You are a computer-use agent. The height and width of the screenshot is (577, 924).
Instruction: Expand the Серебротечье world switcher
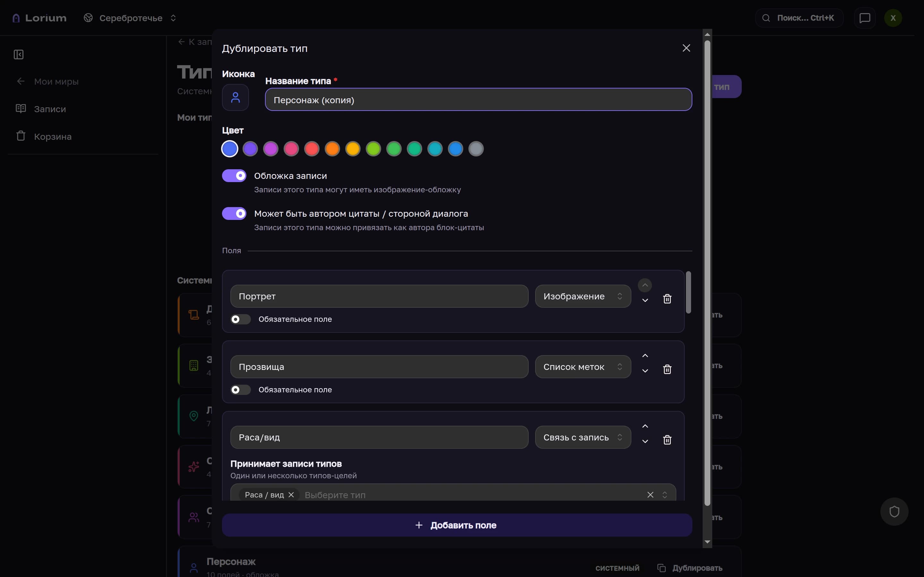tap(130, 18)
